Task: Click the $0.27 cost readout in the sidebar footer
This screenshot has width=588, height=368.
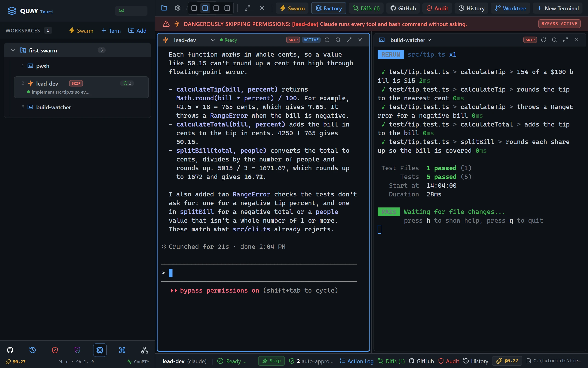Action: tap(16, 362)
